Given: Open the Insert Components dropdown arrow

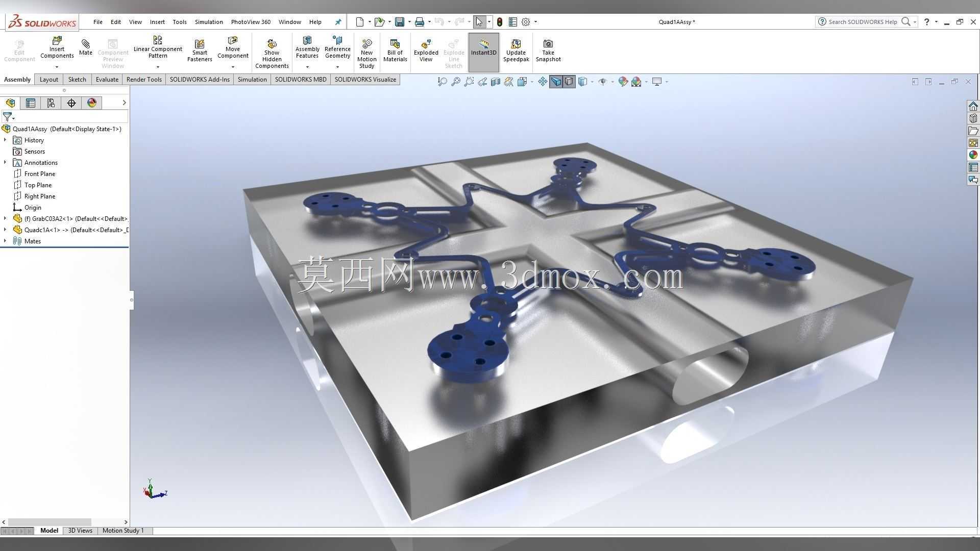Looking at the screenshot, I should [x=57, y=67].
